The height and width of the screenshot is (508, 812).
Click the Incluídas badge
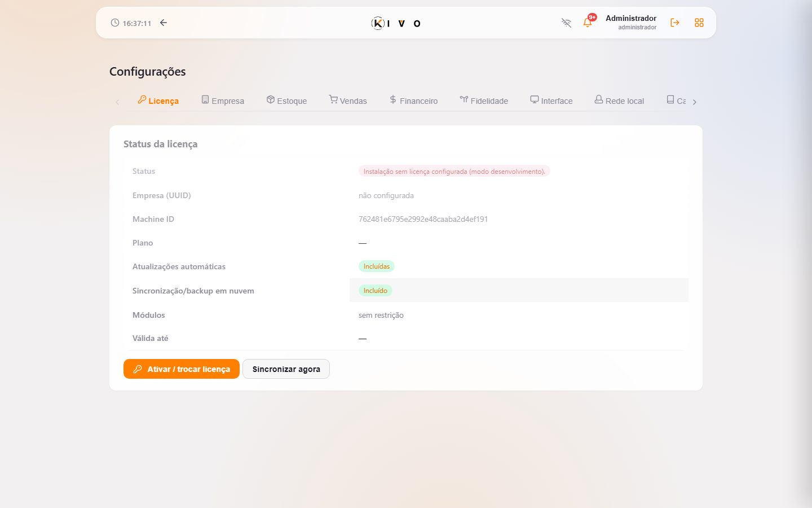376,266
